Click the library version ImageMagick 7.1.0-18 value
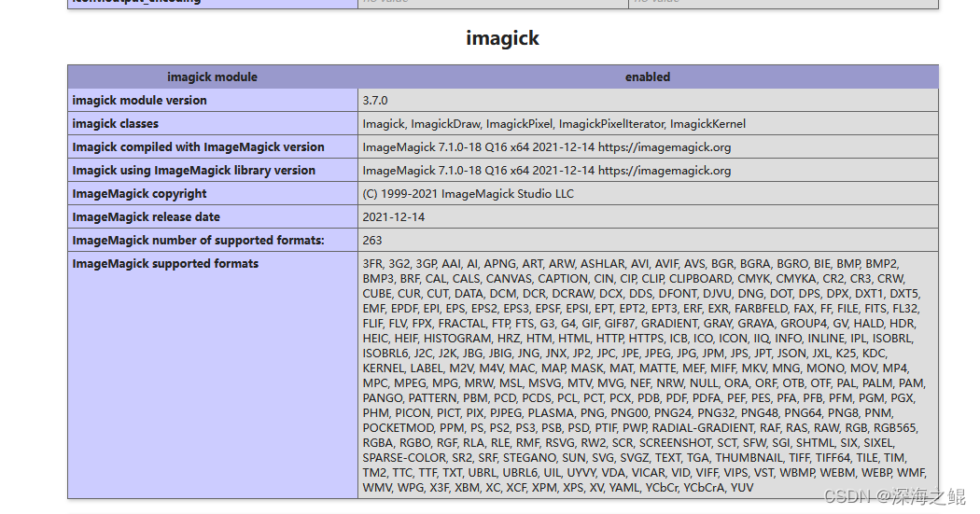Image resolution: width=980 pixels, height=514 pixels. pos(546,170)
